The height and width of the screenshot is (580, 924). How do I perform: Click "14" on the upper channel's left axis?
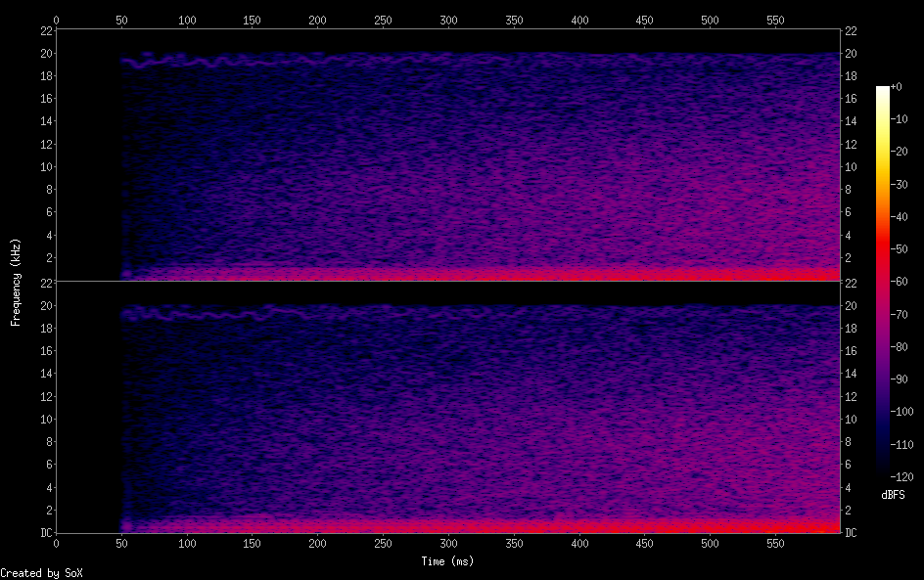47,121
